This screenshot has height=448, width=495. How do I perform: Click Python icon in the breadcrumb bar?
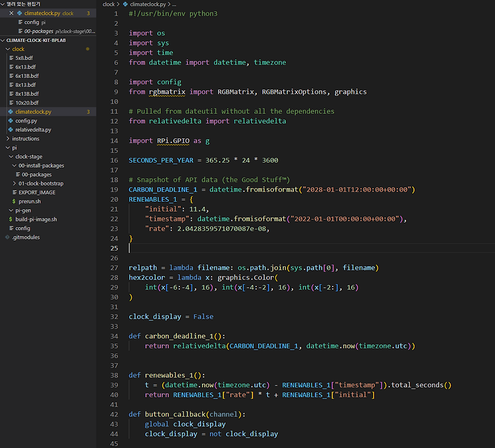(x=126, y=4)
